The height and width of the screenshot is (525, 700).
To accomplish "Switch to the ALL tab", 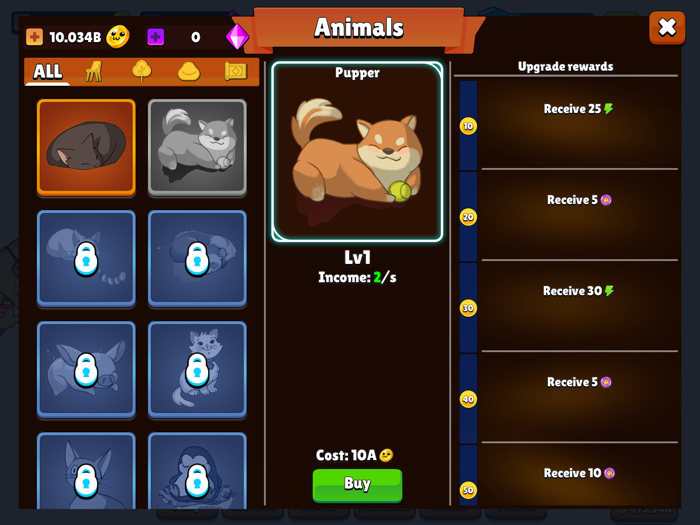I will click(48, 71).
